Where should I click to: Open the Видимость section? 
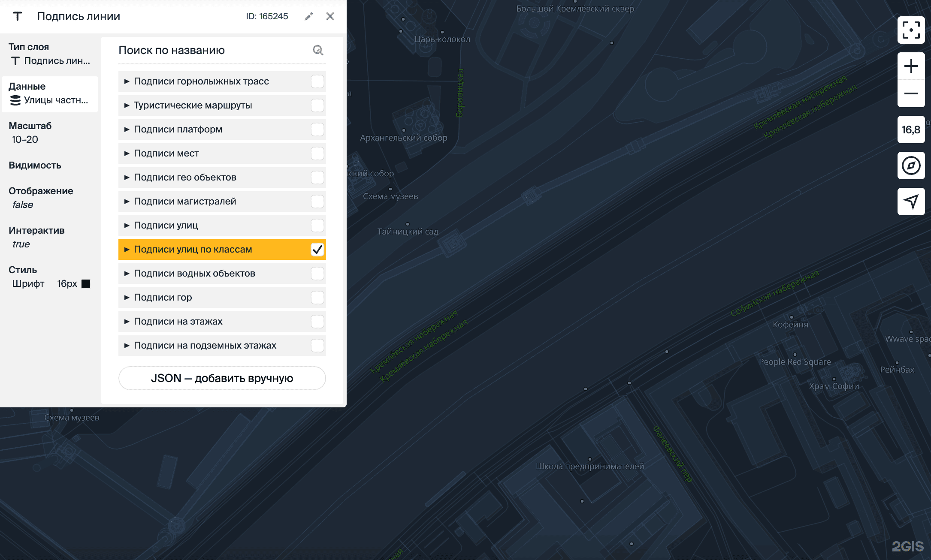click(x=35, y=166)
